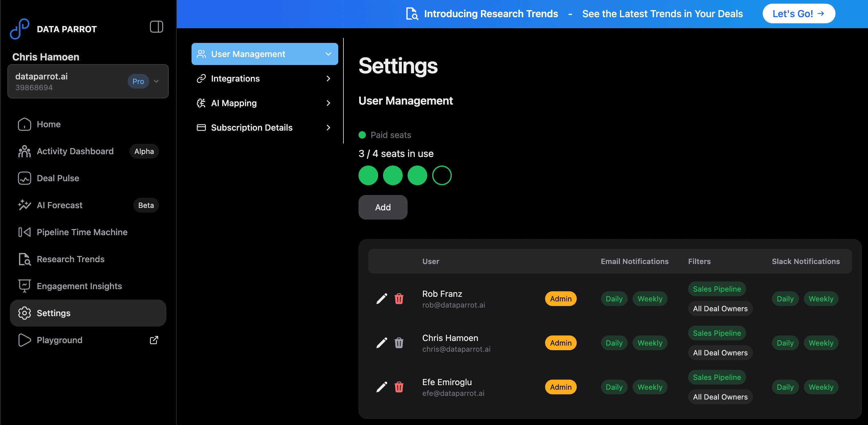This screenshot has width=868, height=425.
Task: Open Efe Emiroglu All Deal Owners filter
Action: (720, 397)
